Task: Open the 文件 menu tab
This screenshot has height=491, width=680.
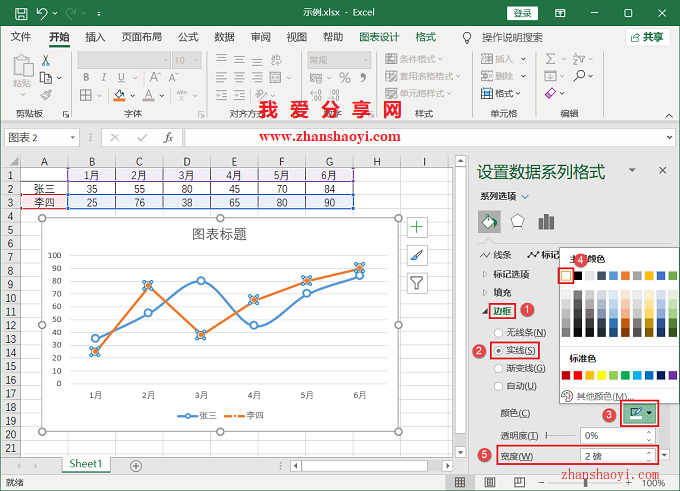Action: [x=20, y=37]
